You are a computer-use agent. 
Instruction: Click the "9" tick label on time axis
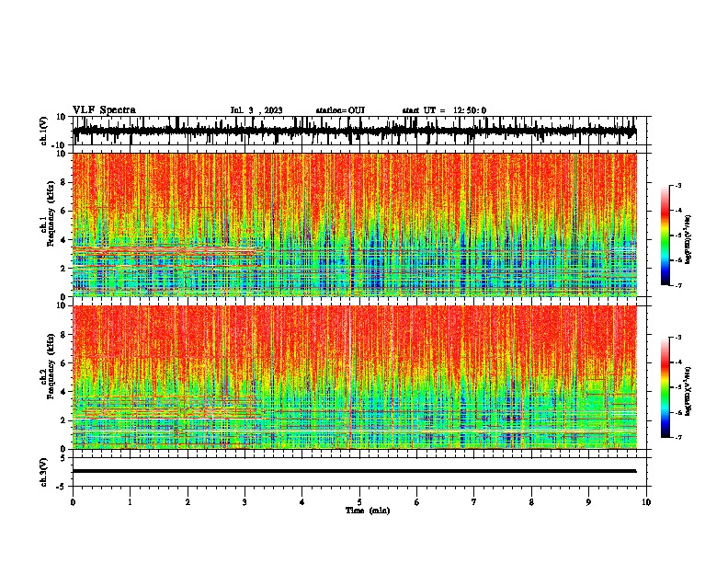click(x=588, y=502)
